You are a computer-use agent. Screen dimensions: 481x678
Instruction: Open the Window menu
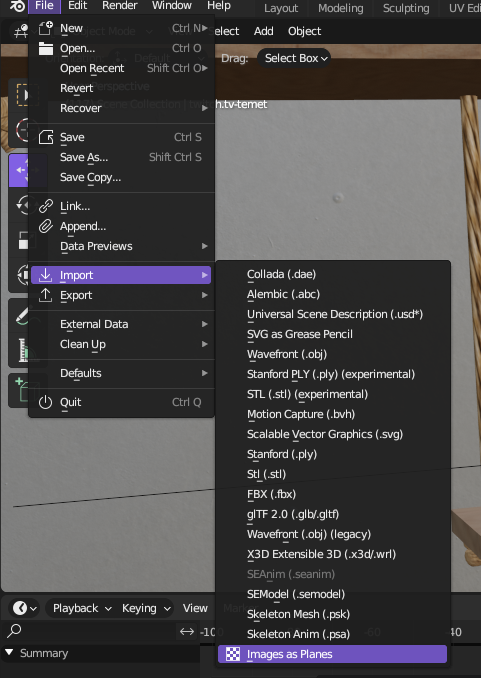tap(172, 6)
